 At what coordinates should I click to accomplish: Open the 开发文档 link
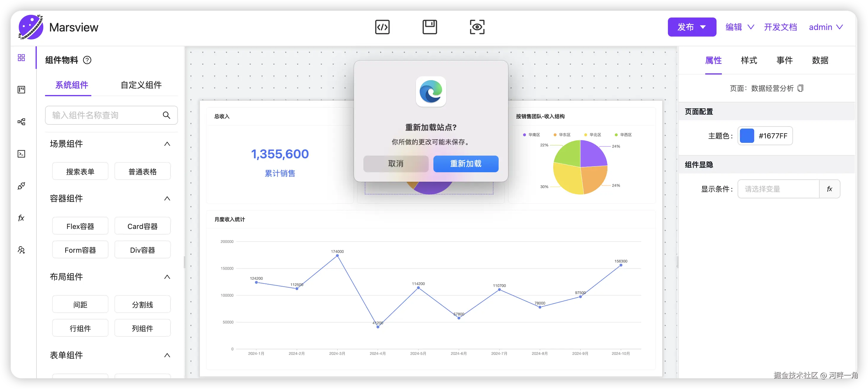tap(780, 27)
